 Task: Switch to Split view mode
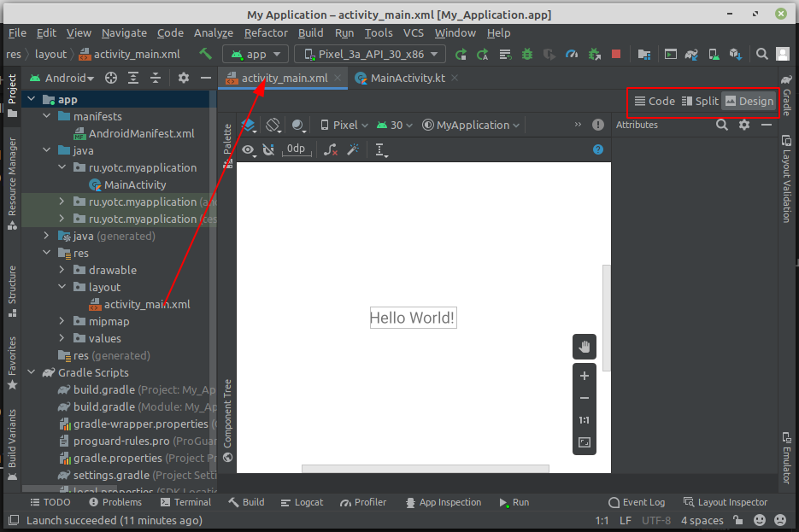pyautogui.click(x=700, y=101)
